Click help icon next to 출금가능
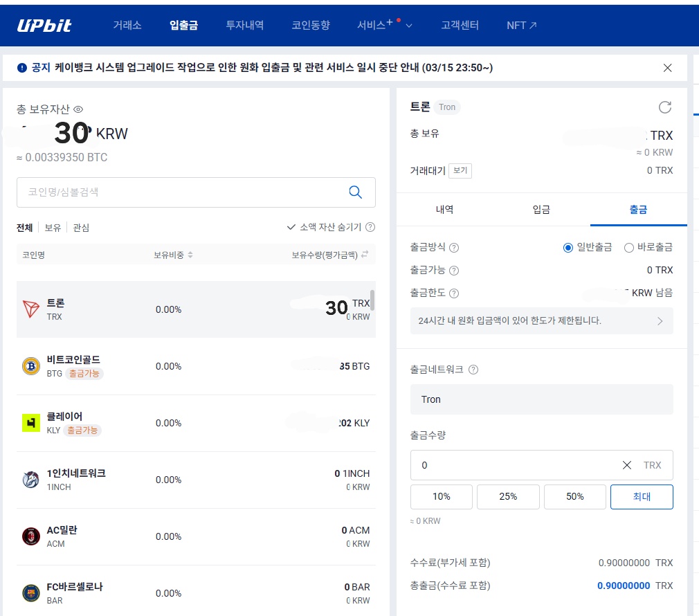Image resolution: width=699 pixels, height=616 pixels. 454,271
